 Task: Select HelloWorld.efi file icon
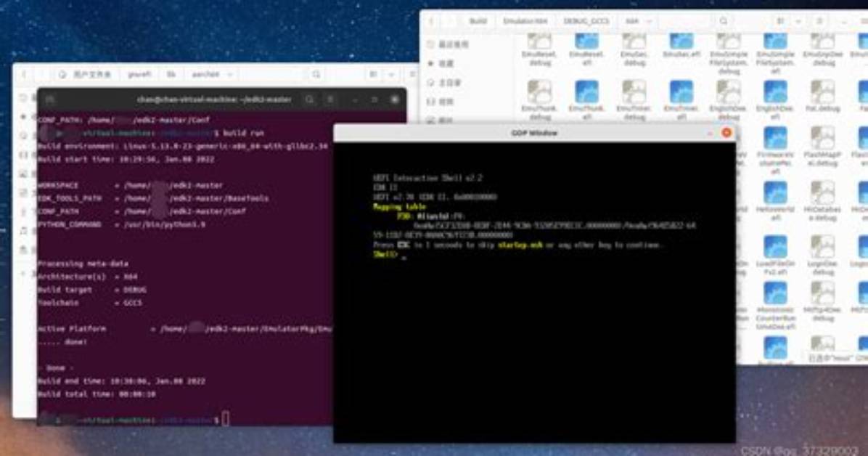pos(775,193)
